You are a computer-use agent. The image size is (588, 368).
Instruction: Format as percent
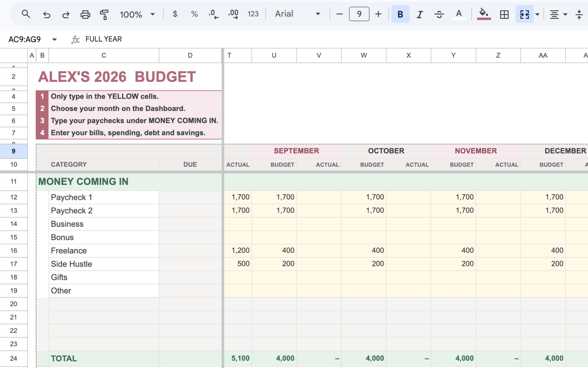[194, 14]
